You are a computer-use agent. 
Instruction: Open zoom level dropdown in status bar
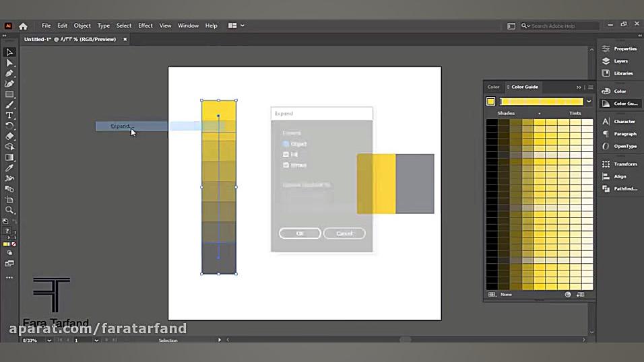pyautogui.click(x=49, y=340)
